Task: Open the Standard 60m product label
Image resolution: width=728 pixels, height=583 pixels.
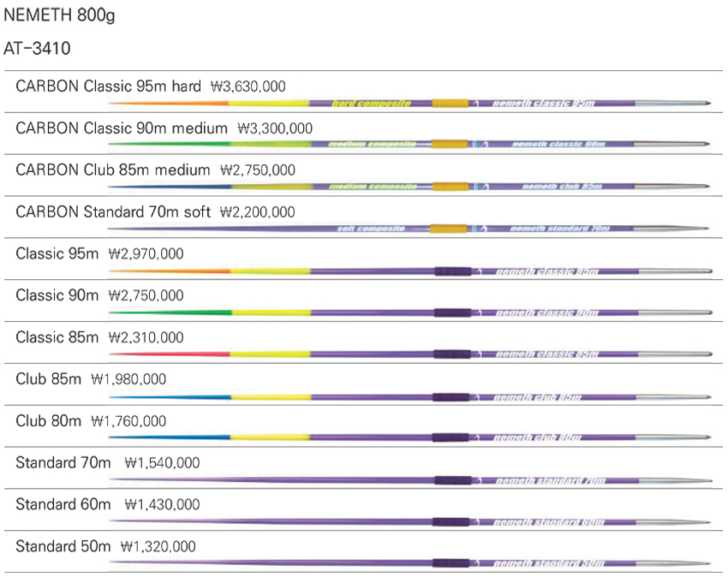Action: coord(63,505)
